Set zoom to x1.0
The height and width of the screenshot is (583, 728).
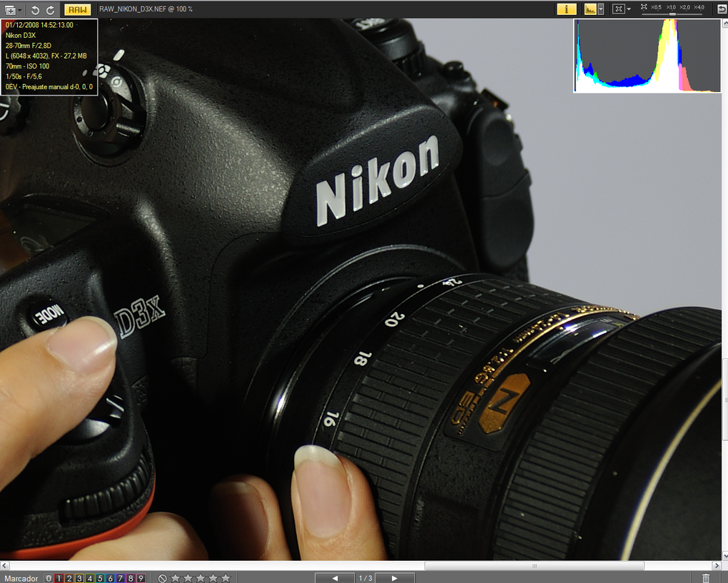click(671, 7)
